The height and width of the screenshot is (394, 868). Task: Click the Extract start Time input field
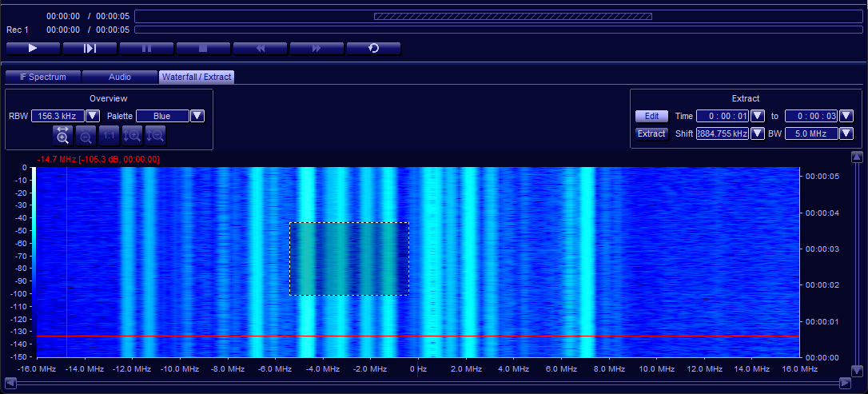(x=723, y=116)
